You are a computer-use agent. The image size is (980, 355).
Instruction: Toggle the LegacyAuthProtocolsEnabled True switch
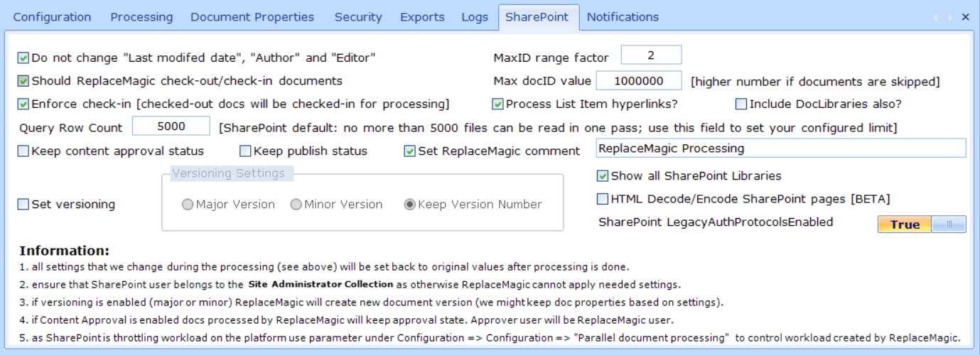[922, 225]
